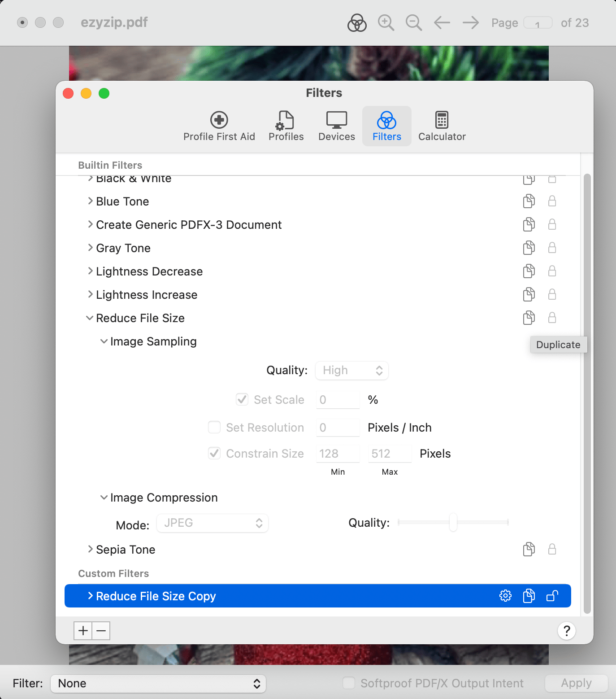Viewport: 616px width, 699px height.
Task: Expand the Sepia Tone filter
Action: 90,549
